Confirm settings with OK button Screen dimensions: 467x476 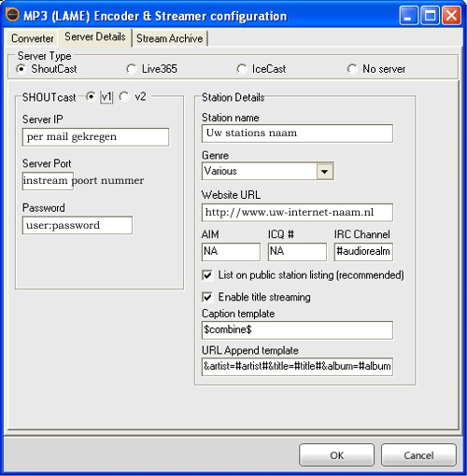(336, 455)
